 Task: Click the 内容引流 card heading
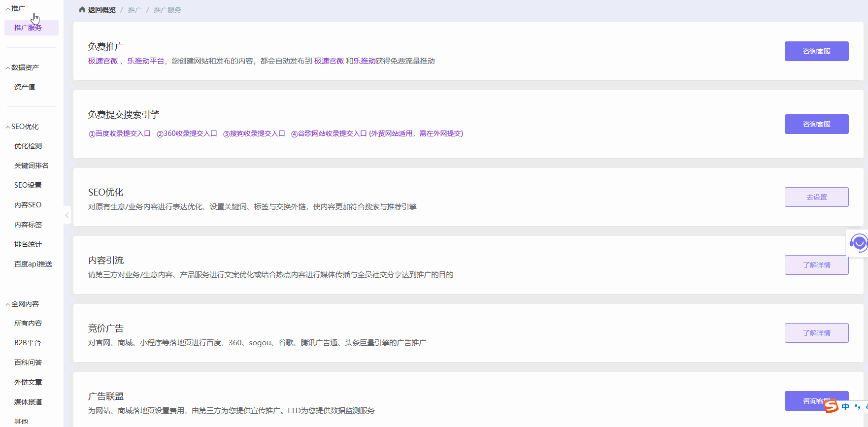tap(106, 261)
